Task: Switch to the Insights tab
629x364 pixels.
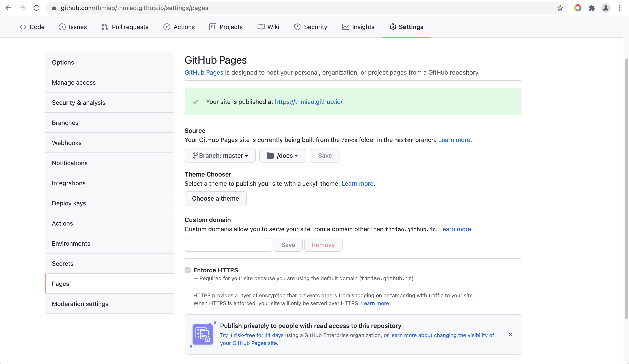Action: (x=358, y=27)
